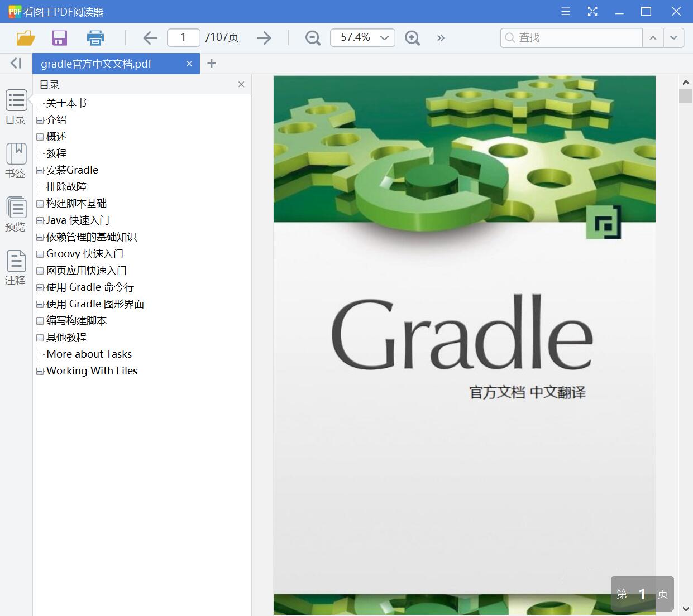
Task: Enter fullscreen mode from the title bar
Action: point(592,11)
